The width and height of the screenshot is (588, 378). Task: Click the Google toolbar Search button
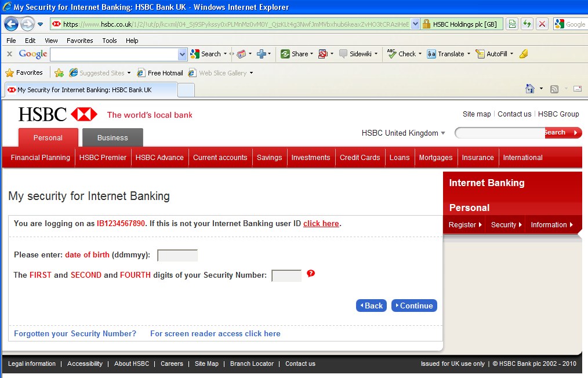point(206,54)
